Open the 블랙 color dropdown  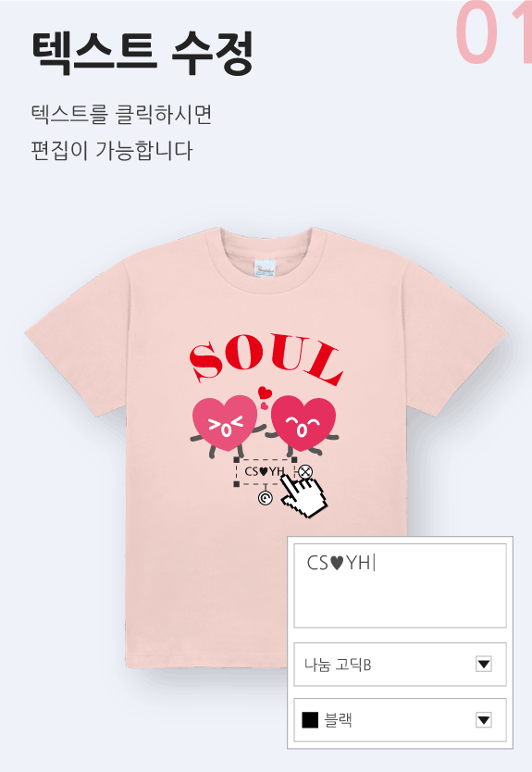tap(400, 720)
